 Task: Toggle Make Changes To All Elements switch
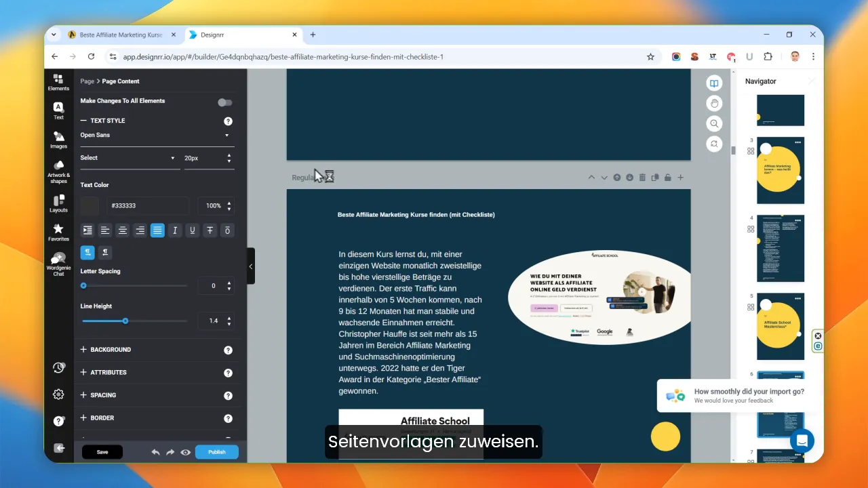pyautogui.click(x=225, y=102)
